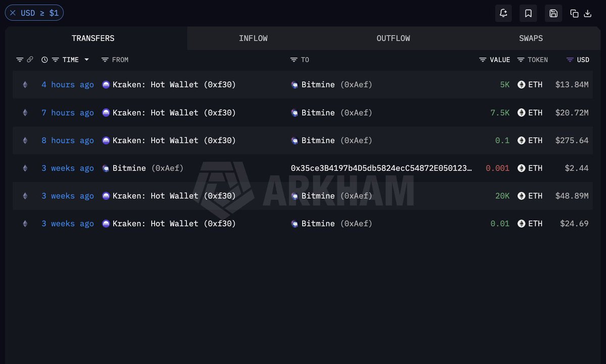Open Bitmine recipient in the 0.01 ETH row
The width and height of the screenshot is (606, 364).
pyautogui.click(x=337, y=224)
